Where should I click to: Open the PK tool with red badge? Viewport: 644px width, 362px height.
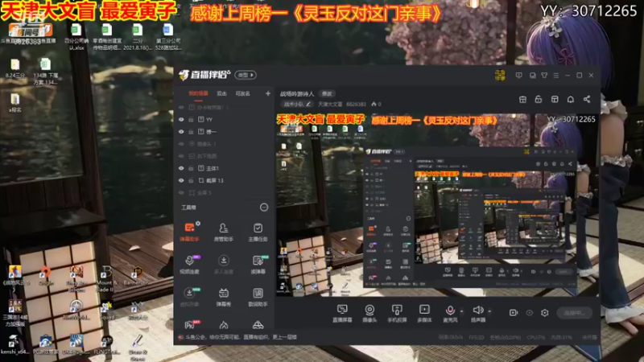coord(190,325)
